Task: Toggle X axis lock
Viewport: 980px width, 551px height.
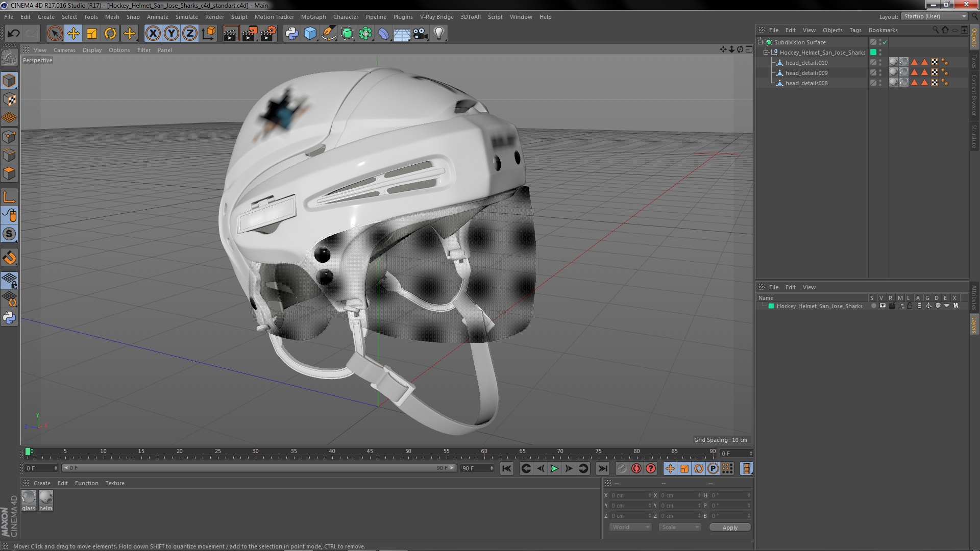Action: click(153, 34)
